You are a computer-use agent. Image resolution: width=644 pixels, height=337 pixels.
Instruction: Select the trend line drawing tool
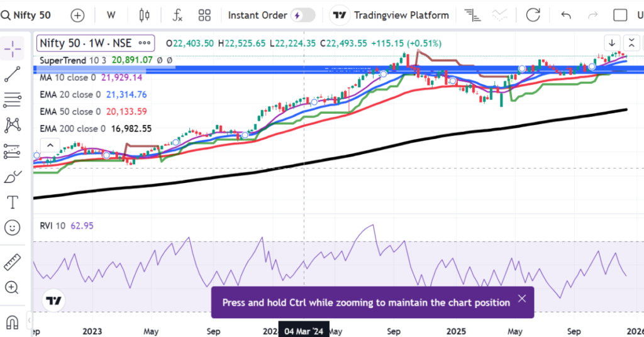click(13, 74)
